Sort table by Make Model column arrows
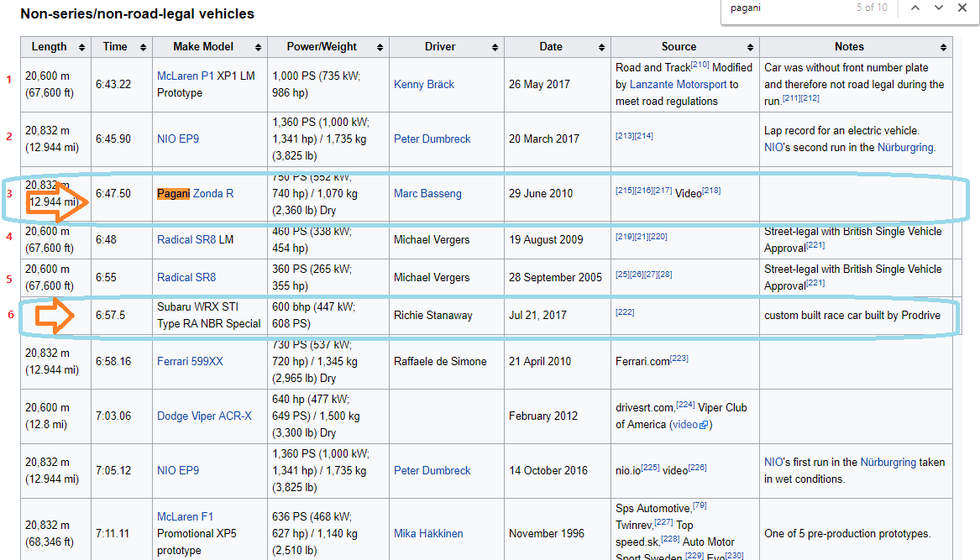Image resolution: width=980 pixels, height=560 pixels. [258, 48]
